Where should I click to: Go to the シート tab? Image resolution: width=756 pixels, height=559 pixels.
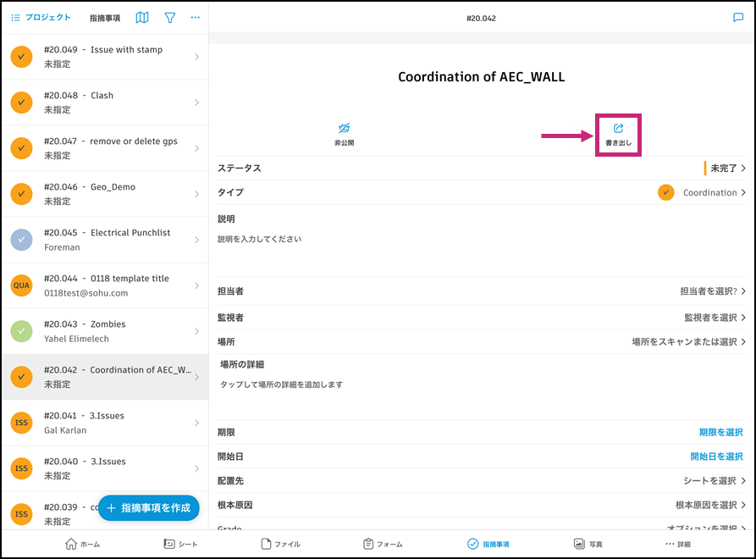click(181, 544)
